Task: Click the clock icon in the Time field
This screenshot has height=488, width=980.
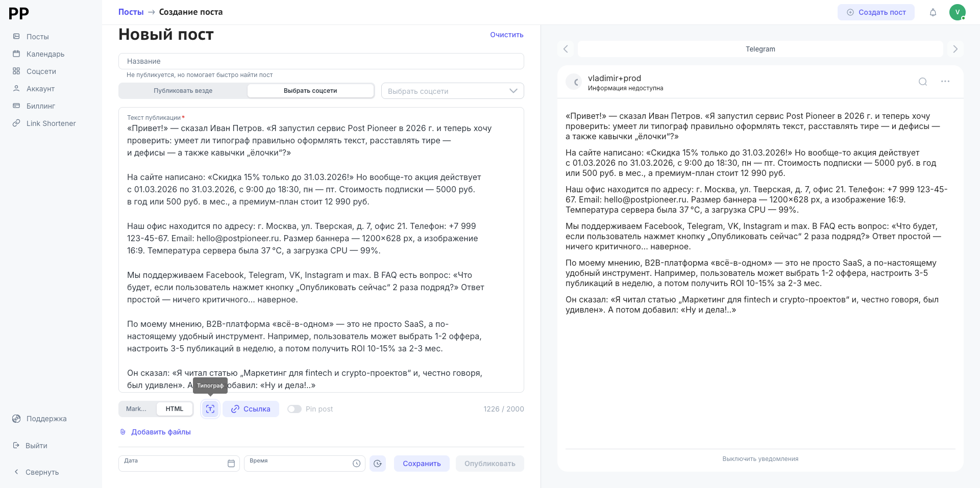Action: [357, 464]
